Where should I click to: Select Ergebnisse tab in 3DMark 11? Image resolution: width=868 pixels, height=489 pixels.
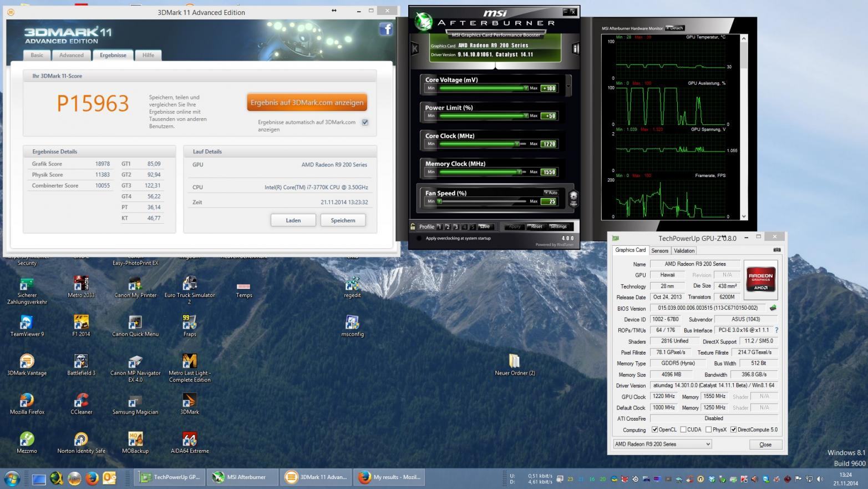113,55
